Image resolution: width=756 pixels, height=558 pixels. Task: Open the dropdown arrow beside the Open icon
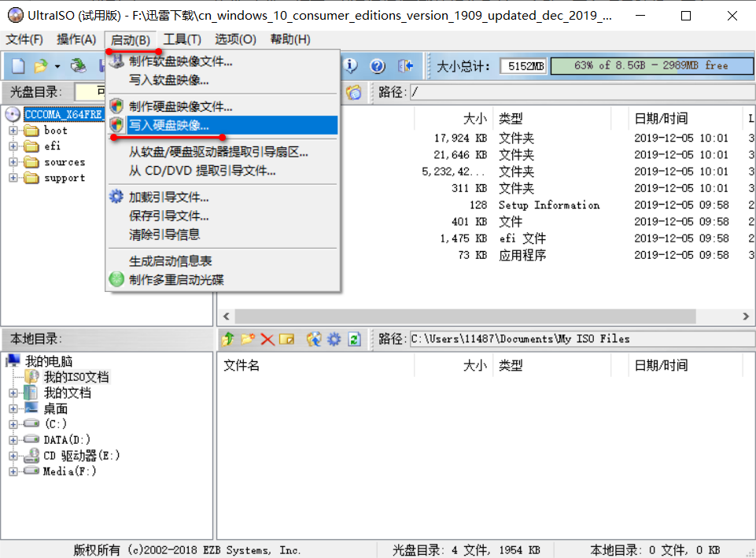pyautogui.click(x=57, y=66)
